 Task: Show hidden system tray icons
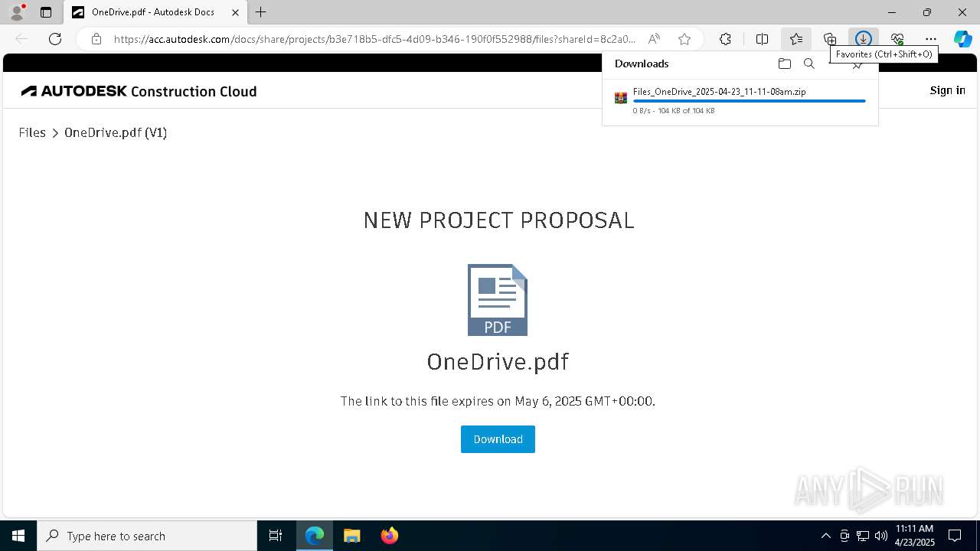tap(825, 536)
